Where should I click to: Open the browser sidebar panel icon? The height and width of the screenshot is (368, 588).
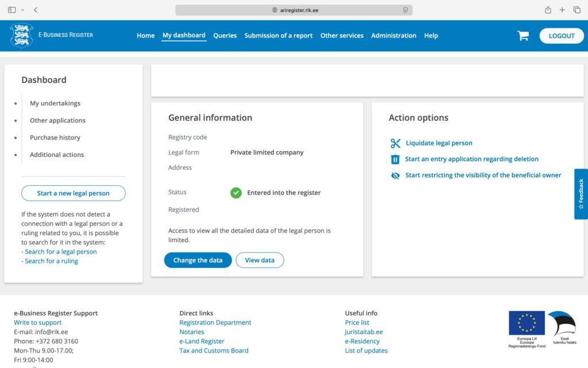(12, 10)
